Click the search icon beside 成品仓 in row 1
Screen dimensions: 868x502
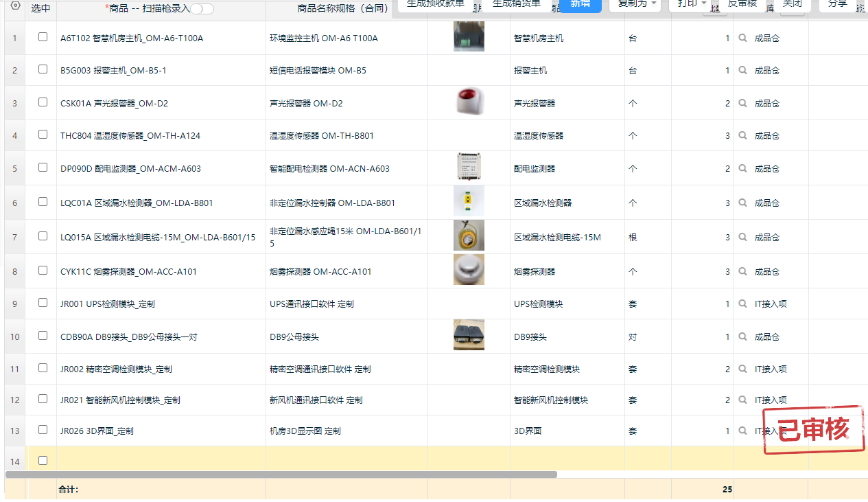(742, 38)
